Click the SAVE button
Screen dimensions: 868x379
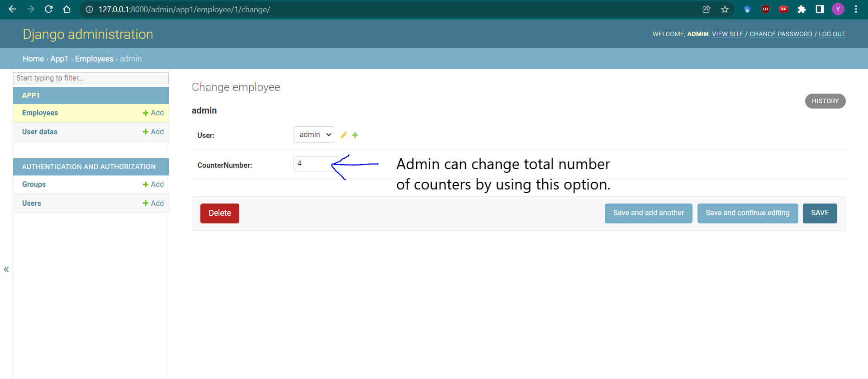point(820,213)
